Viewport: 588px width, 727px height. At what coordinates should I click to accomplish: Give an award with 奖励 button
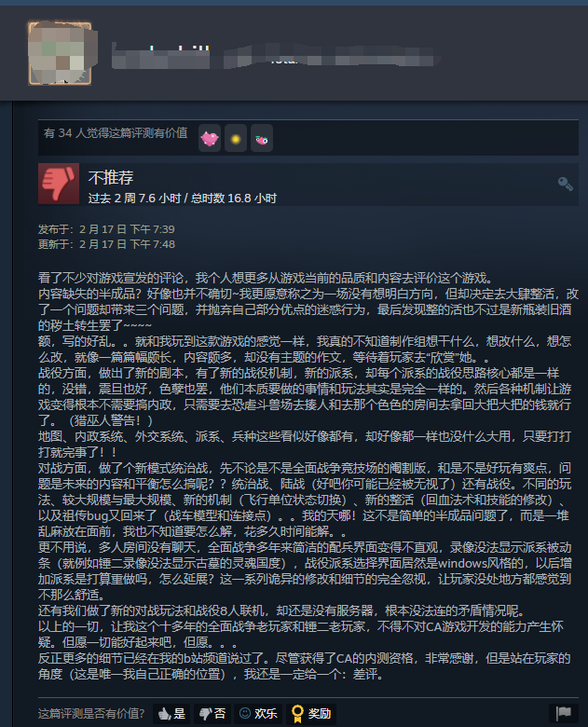(311, 713)
